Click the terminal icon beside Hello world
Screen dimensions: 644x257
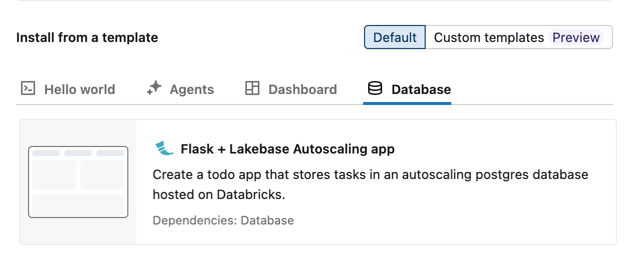[28, 89]
